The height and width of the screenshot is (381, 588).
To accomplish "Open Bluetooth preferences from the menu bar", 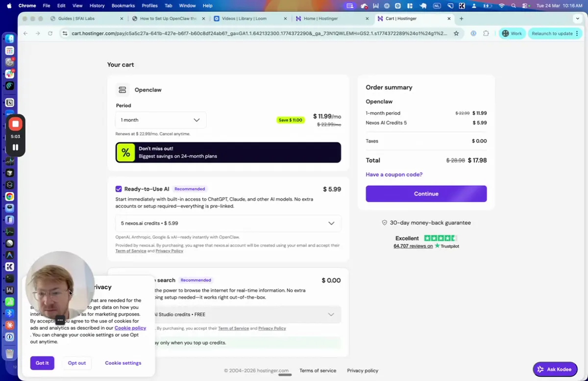I will tap(9, 313).
